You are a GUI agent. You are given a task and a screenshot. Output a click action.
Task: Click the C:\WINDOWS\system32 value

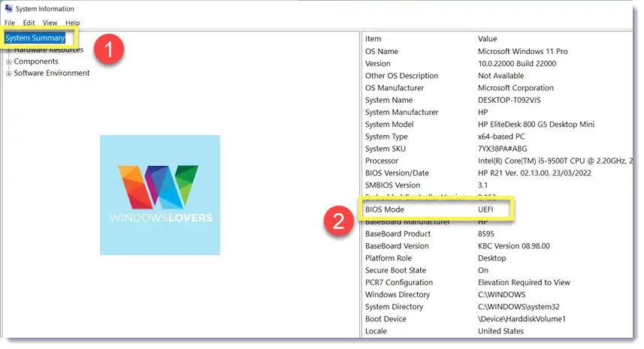(x=519, y=307)
